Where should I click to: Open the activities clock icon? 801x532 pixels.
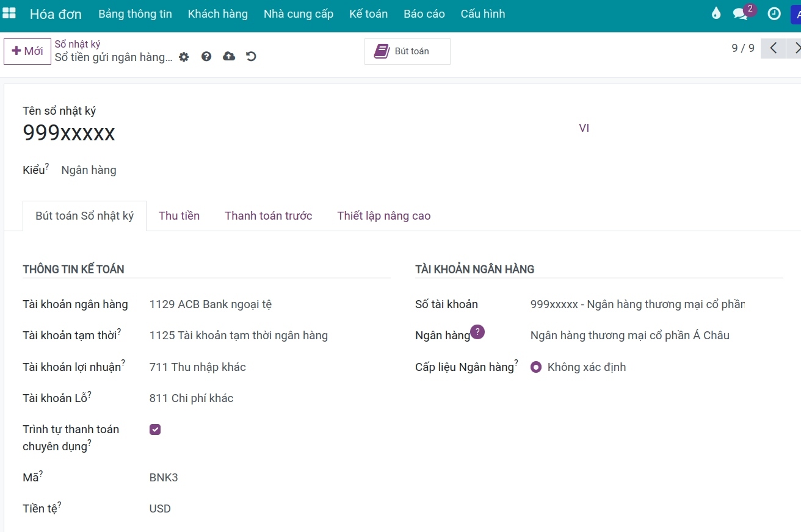point(774,13)
